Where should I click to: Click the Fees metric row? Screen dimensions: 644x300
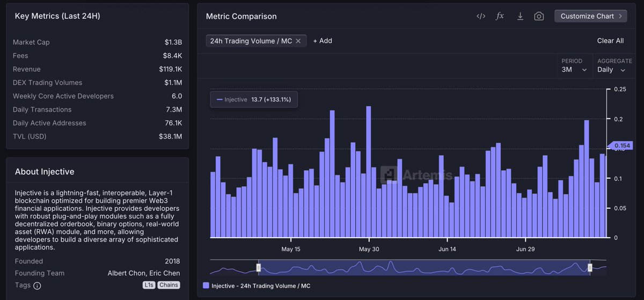pos(98,56)
